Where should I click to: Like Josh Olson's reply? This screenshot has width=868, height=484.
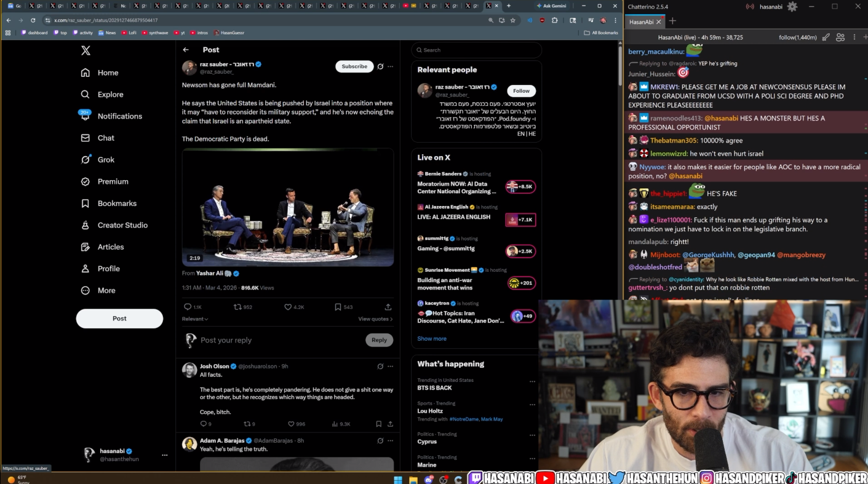tap(291, 424)
